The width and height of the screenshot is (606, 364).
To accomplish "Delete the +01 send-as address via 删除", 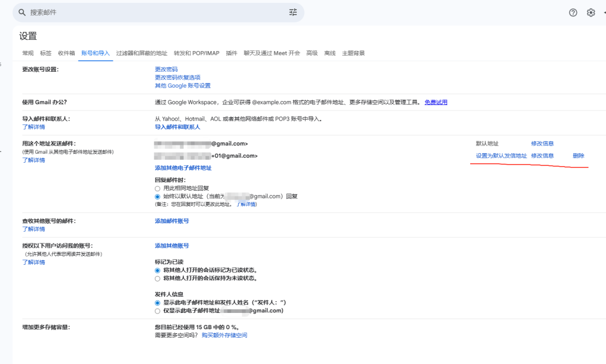I will tap(578, 155).
